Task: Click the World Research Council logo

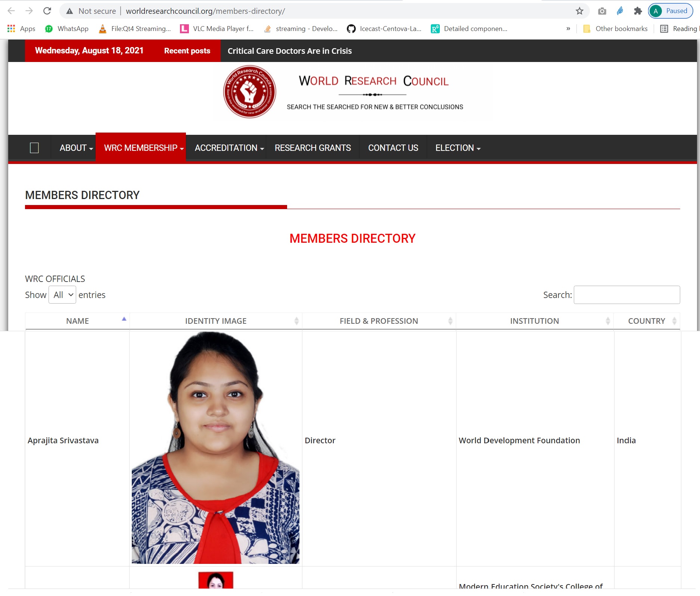Action: point(249,92)
